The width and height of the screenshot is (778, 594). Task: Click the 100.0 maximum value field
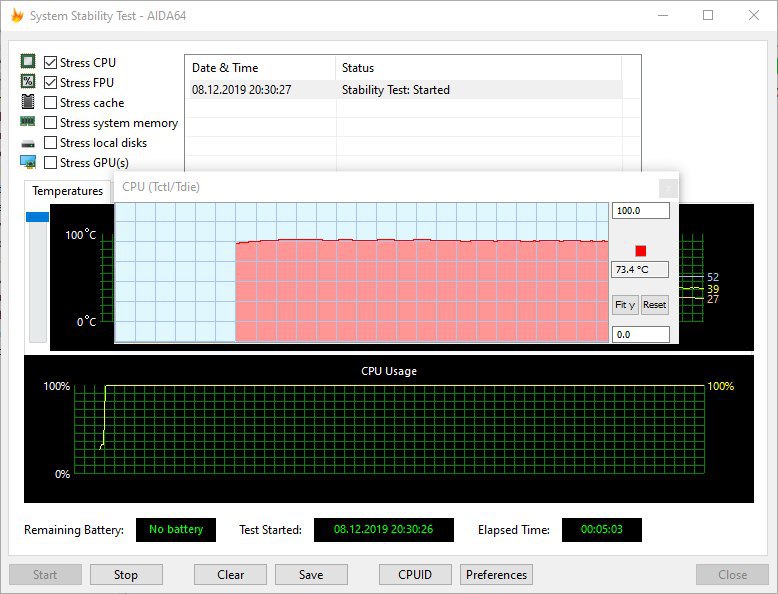[x=641, y=210]
